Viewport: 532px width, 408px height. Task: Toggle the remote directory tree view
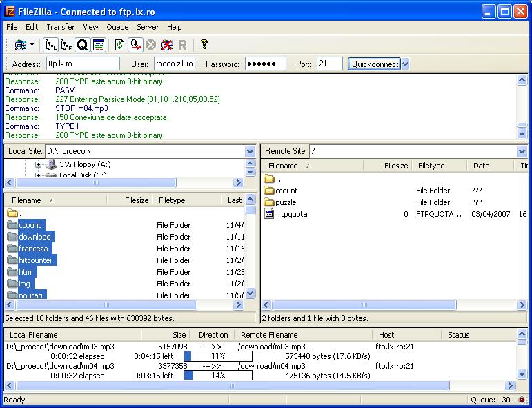(x=66, y=45)
